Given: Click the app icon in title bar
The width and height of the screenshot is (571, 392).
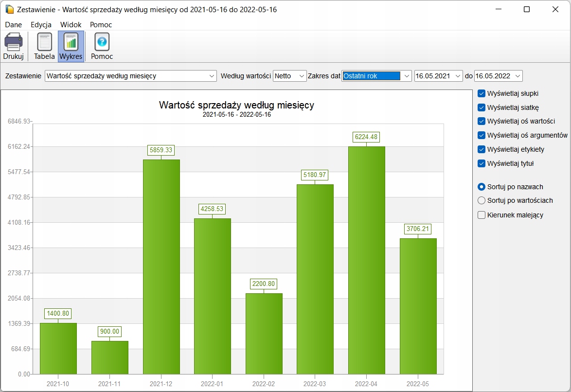Looking at the screenshot, I should point(9,9).
